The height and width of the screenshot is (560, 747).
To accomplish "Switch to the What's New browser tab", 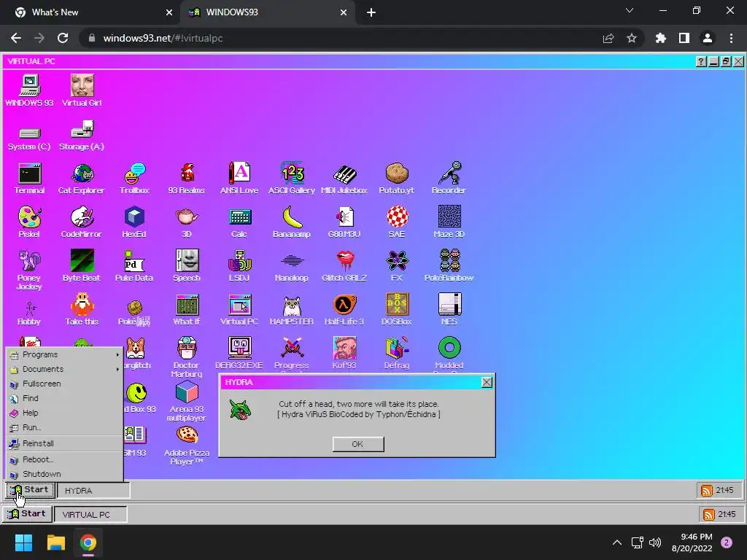I will pyautogui.click(x=90, y=12).
